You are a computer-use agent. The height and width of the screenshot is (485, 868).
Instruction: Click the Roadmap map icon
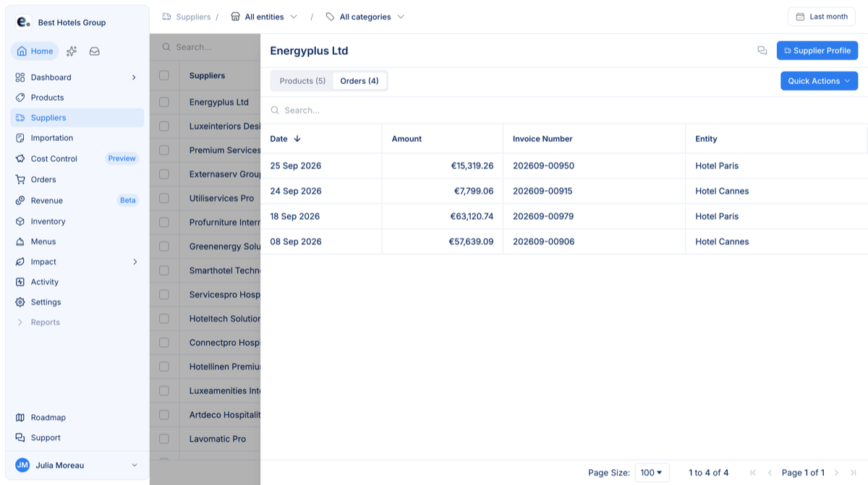pyautogui.click(x=20, y=418)
